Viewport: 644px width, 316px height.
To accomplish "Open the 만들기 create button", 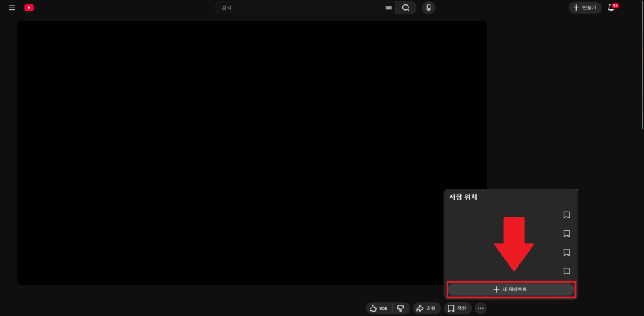I will 585,8.
